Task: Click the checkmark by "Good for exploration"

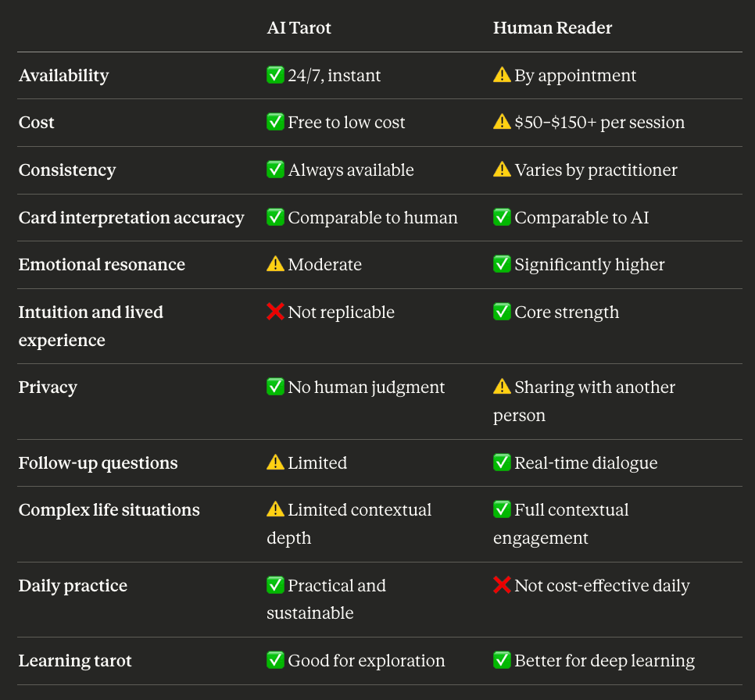Action: pyautogui.click(x=275, y=660)
